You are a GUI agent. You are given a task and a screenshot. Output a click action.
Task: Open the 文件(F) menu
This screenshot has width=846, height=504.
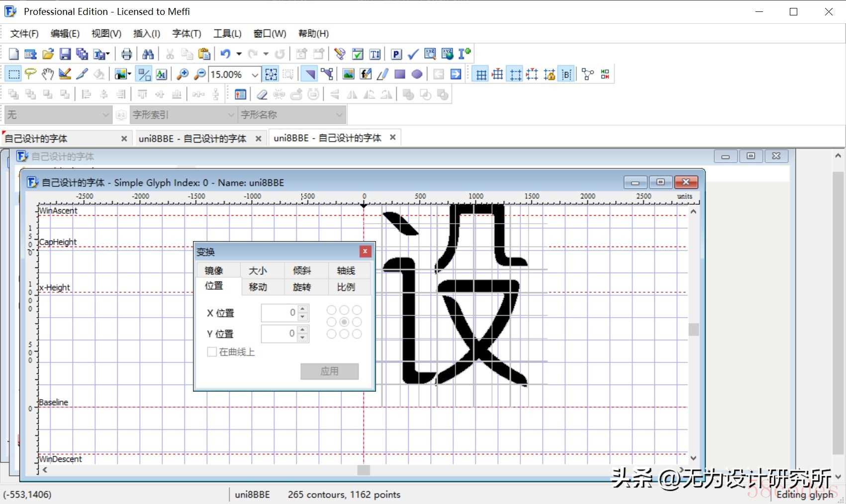pos(24,33)
